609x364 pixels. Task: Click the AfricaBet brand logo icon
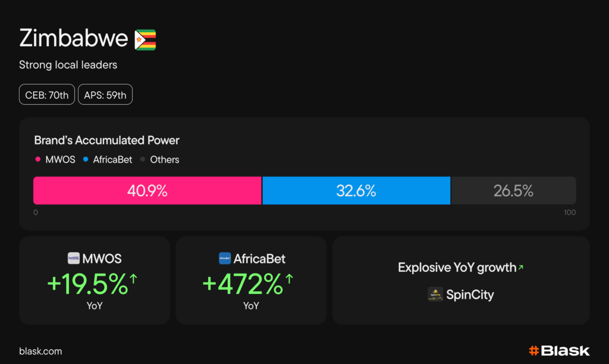click(225, 259)
